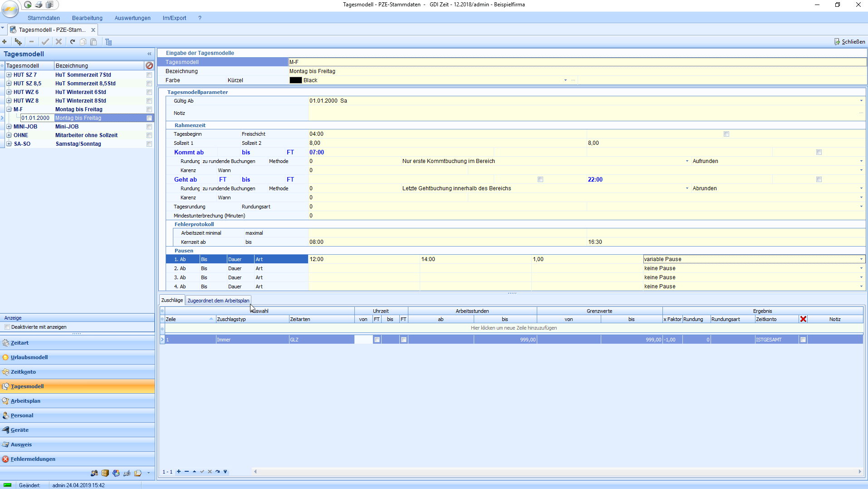Click the Black color swatch in Farbe
This screenshot has height=489, width=868.
[x=295, y=80]
